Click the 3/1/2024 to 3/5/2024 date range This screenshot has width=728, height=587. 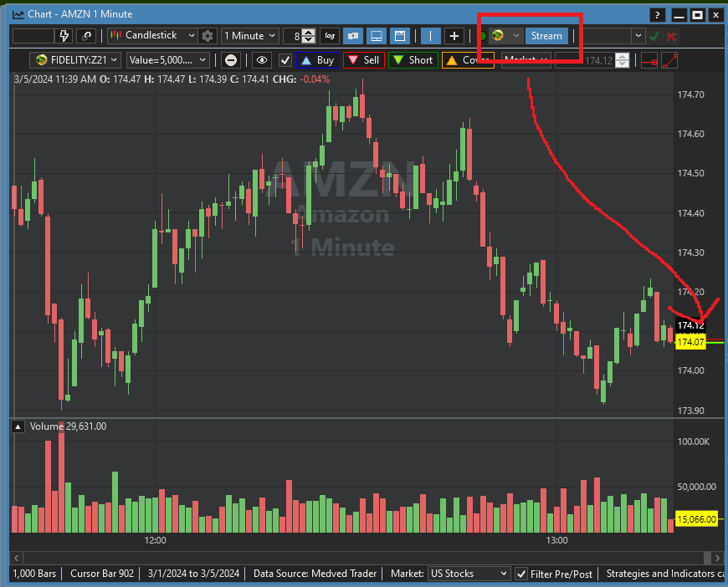click(x=193, y=574)
